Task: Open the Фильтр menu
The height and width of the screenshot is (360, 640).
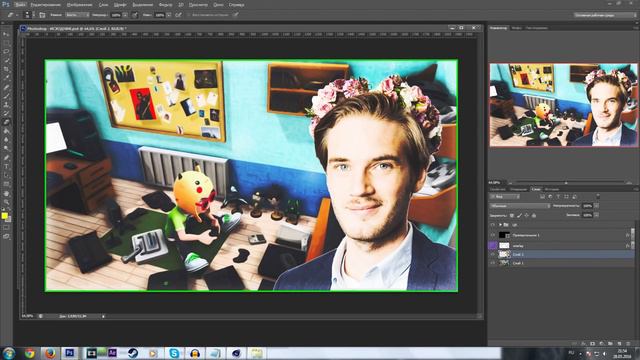Action: (x=165, y=5)
